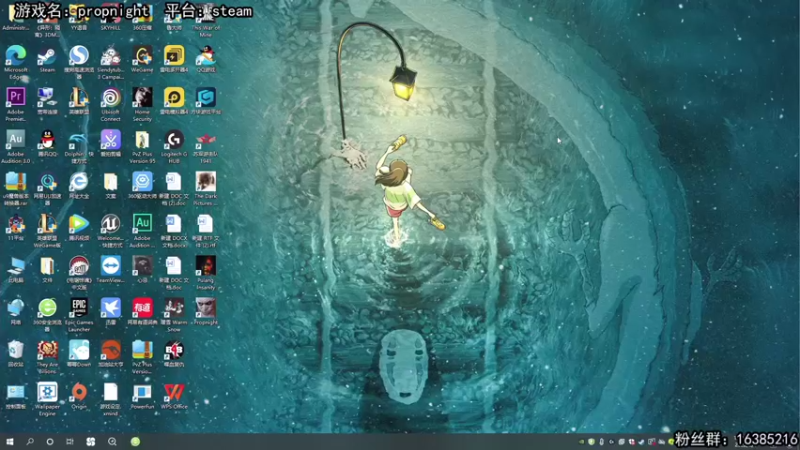Select the Home Security game icon
The image size is (800, 450).
[x=142, y=97]
